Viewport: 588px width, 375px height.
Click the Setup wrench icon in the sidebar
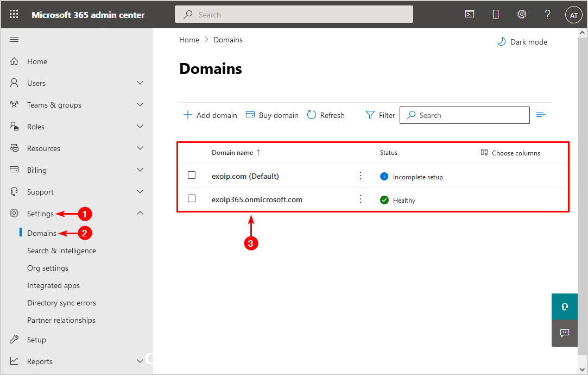point(14,339)
